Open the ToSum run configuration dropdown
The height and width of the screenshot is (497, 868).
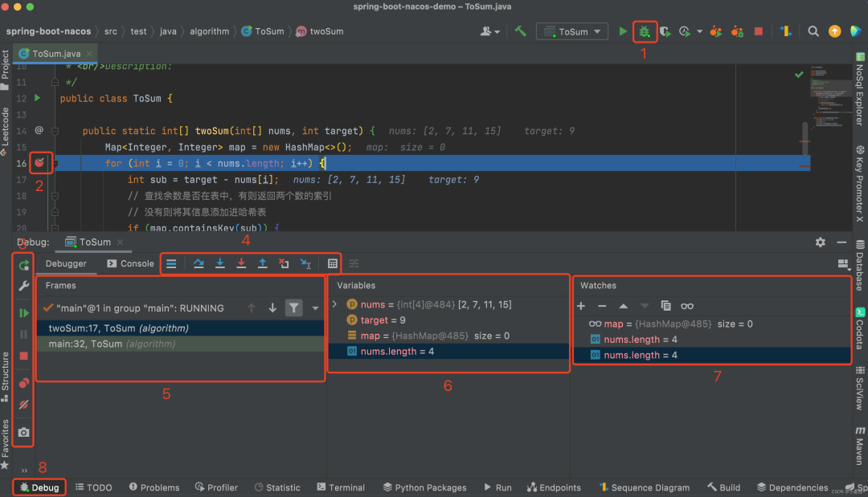571,31
